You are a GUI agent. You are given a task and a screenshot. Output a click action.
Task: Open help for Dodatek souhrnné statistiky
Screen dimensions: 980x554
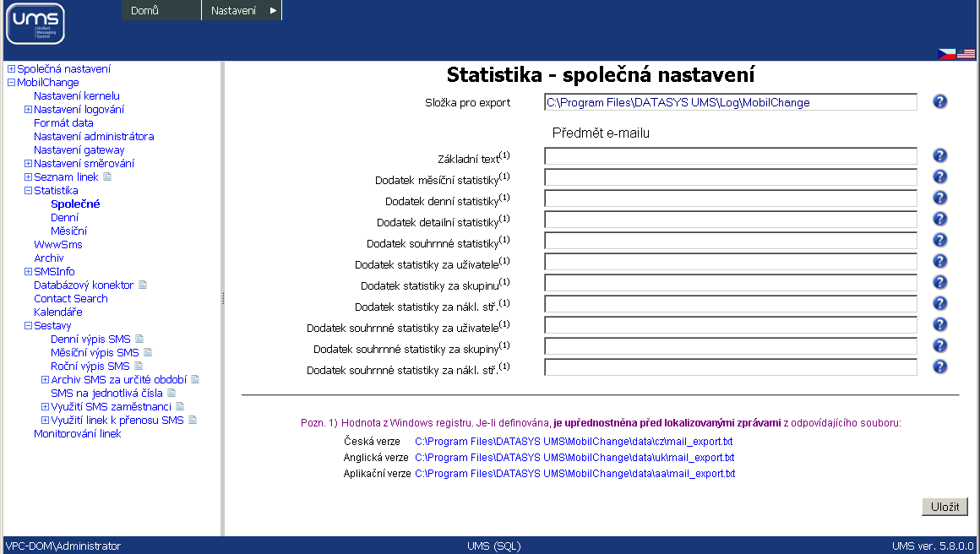coord(939,241)
